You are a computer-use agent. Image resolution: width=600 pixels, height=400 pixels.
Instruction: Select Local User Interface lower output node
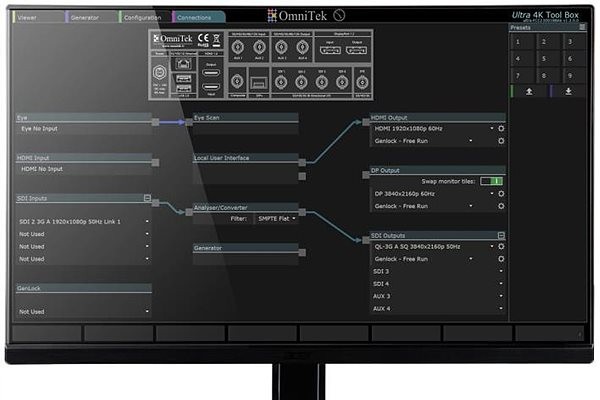302,176
